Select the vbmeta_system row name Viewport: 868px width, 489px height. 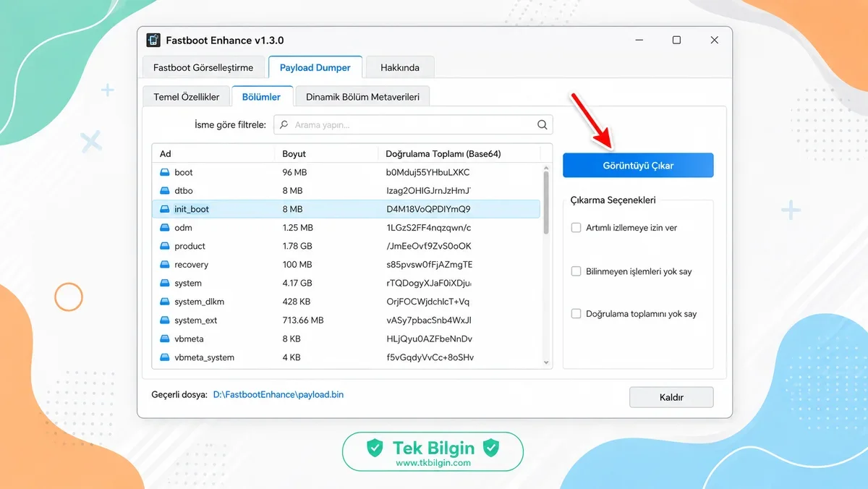(x=205, y=357)
